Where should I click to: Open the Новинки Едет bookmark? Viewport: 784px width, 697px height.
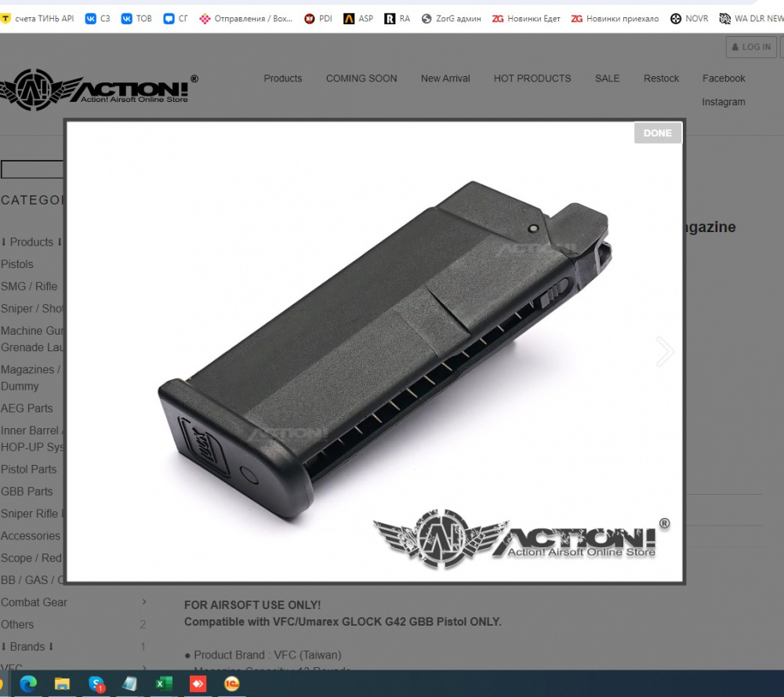pos(526,19)
